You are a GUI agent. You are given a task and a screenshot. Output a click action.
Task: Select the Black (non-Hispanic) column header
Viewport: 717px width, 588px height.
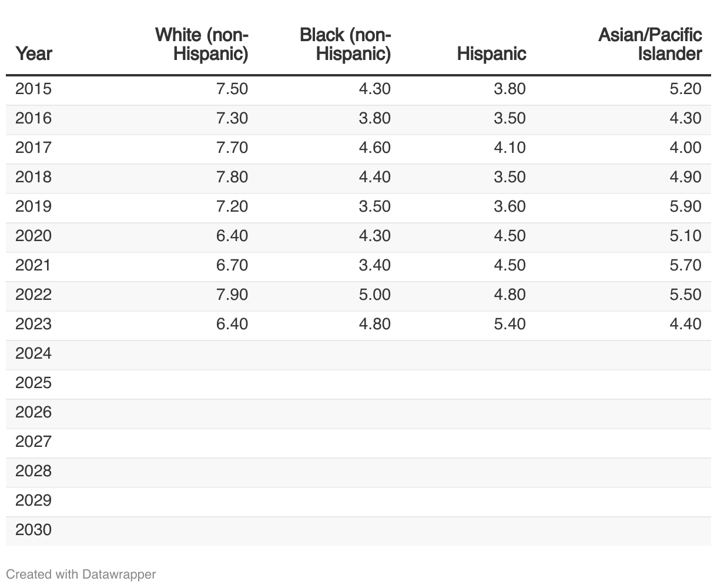tap(345, 44)
